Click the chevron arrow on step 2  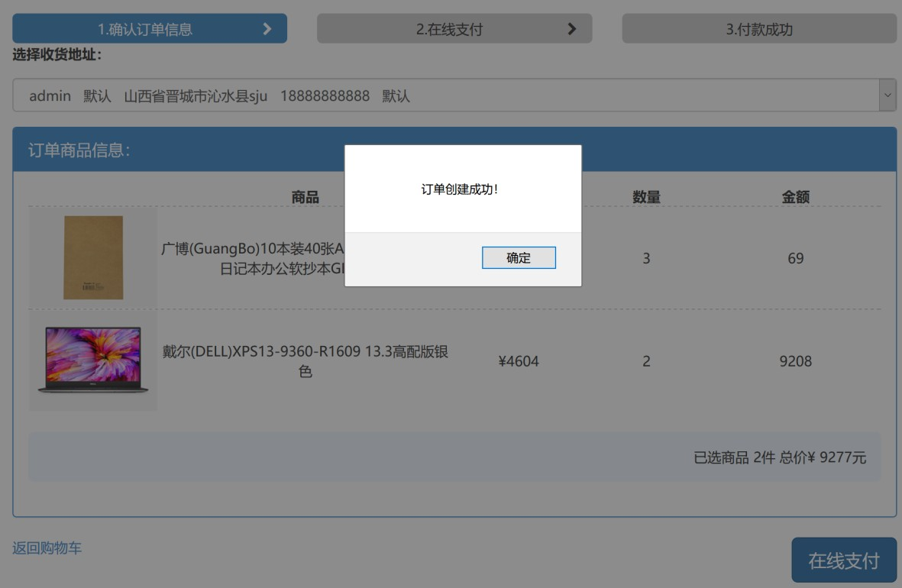tap(571, 29)
